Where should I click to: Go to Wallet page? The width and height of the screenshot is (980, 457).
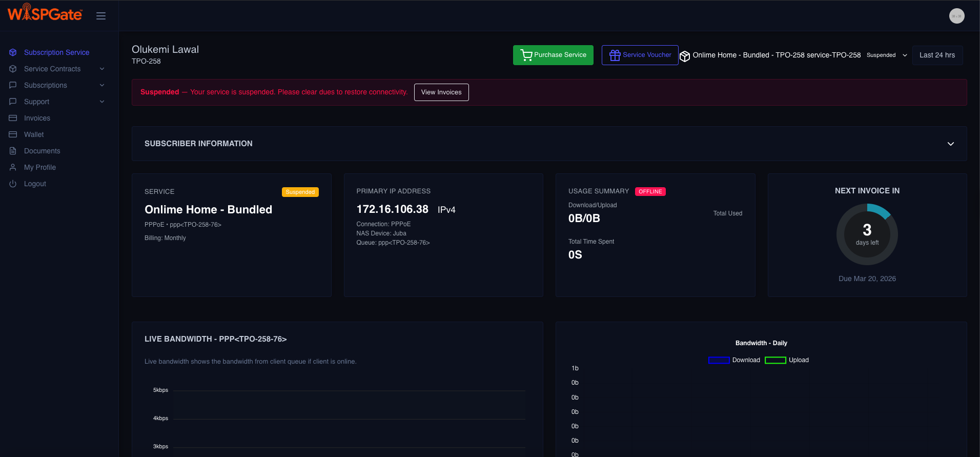tap(34, 134)
